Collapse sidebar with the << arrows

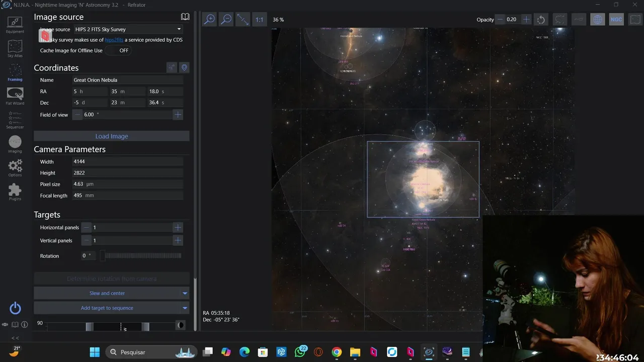[15, 338]
